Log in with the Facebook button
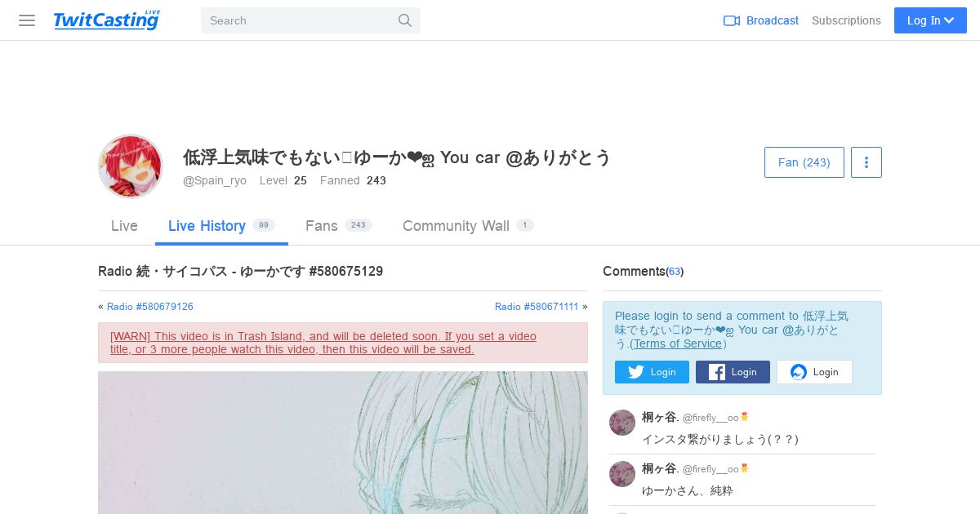The width and height of the screenshot is (980, 514). tap(733, 372)
